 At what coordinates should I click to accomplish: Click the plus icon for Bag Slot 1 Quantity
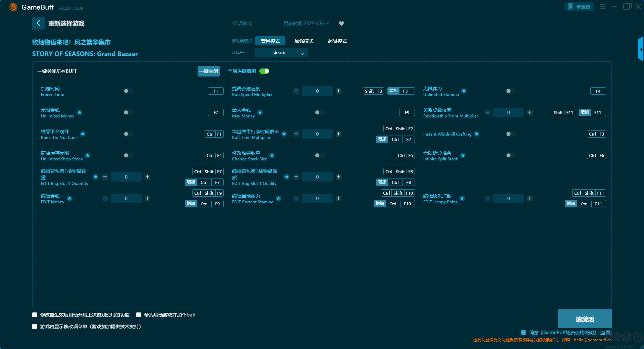(x=147, y=177)
